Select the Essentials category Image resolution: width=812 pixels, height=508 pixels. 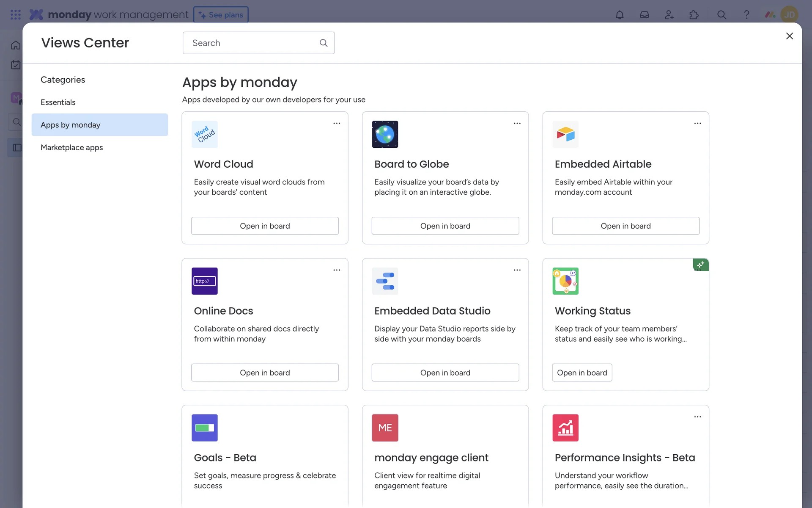click(x=58, y=102)
